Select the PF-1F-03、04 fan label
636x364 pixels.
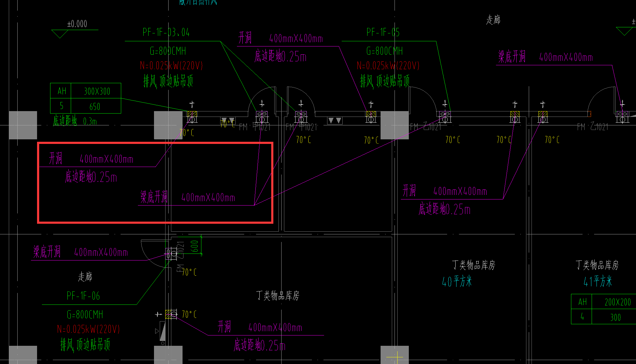point(166,32)
